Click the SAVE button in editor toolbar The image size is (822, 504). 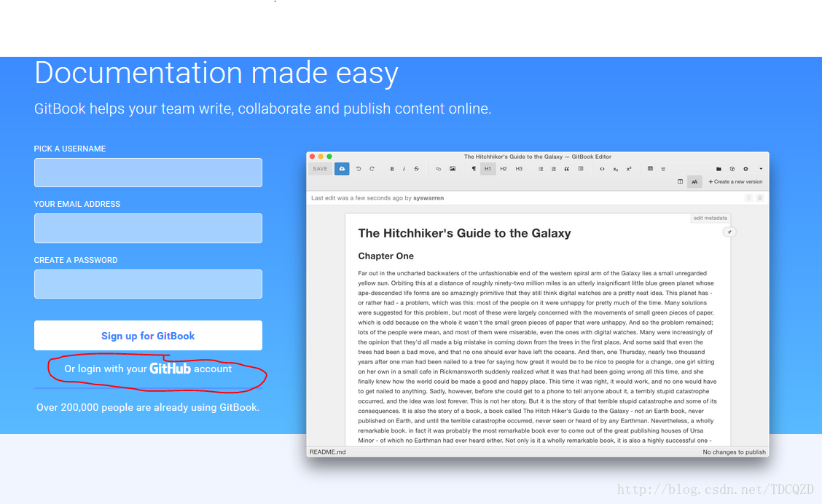(321, 169)
